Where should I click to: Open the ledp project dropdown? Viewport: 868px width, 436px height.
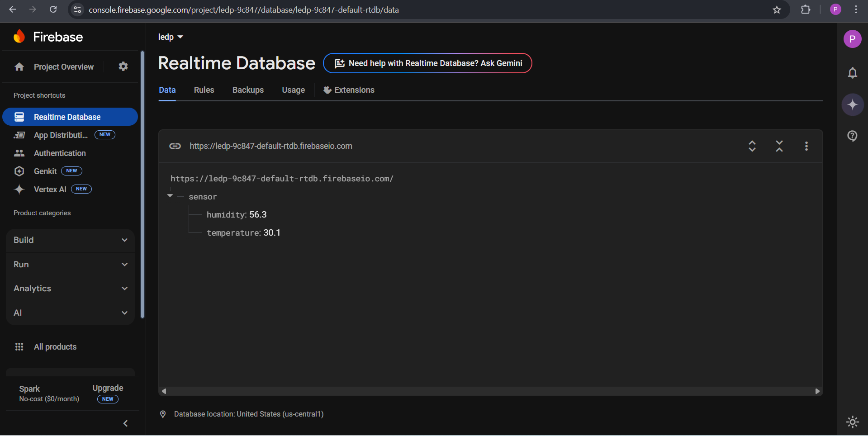tap(171, 37)
